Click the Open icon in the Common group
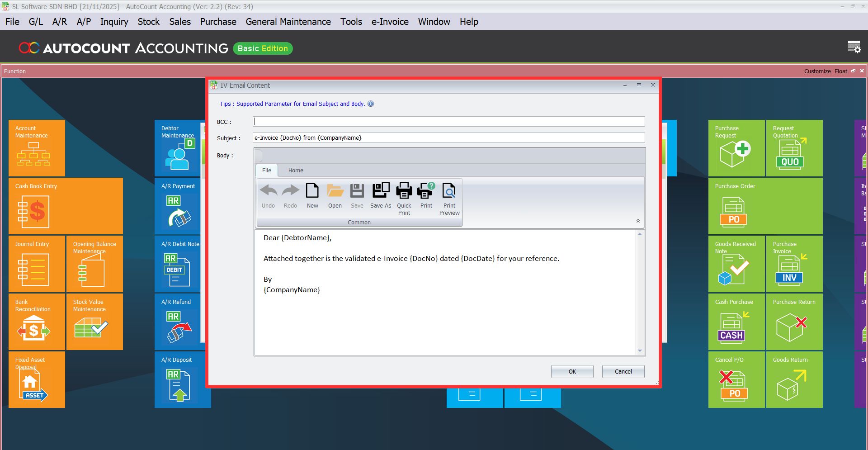Image resolution: width=868 pixels, height=450 pixels. pyautogui.click(x=335, y=194)
